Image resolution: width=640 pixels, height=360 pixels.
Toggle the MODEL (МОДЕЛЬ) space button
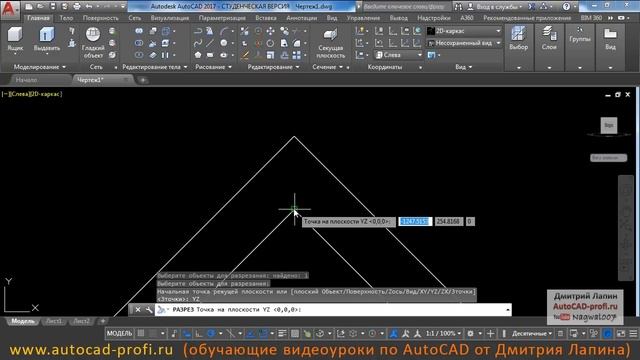[119, 333]
